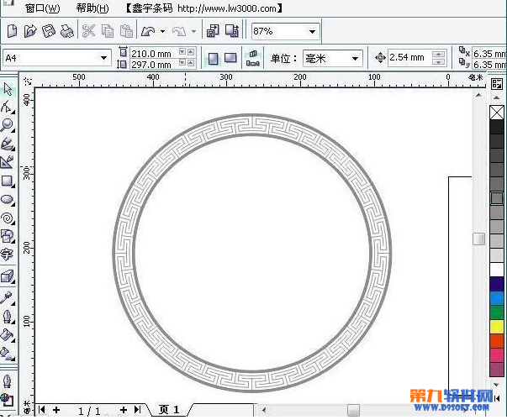This screenshot has height=420, width=507.
Task: Open the zoom level 87% dropdown
Action: (312, 31)
